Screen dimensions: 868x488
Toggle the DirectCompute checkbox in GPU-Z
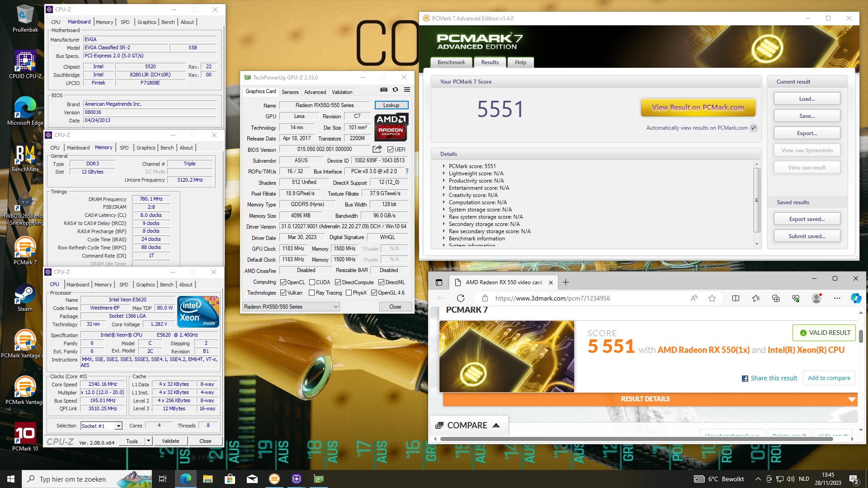coord(338,282)
